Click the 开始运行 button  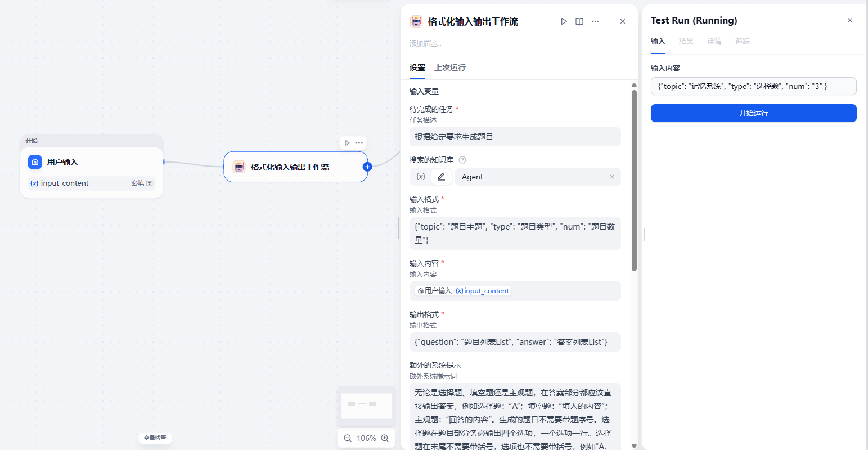pyautogui.click(x=753, y=113)
